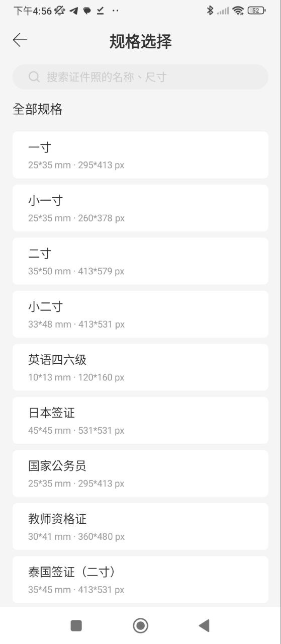The height and width of the screenshot is (644, 281).
Task: Tap the Wi-Fi icon in status bar
Action: pos(238,11)
